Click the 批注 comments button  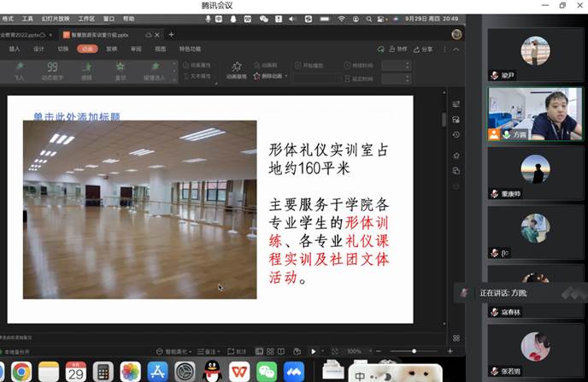coord(237,351)
